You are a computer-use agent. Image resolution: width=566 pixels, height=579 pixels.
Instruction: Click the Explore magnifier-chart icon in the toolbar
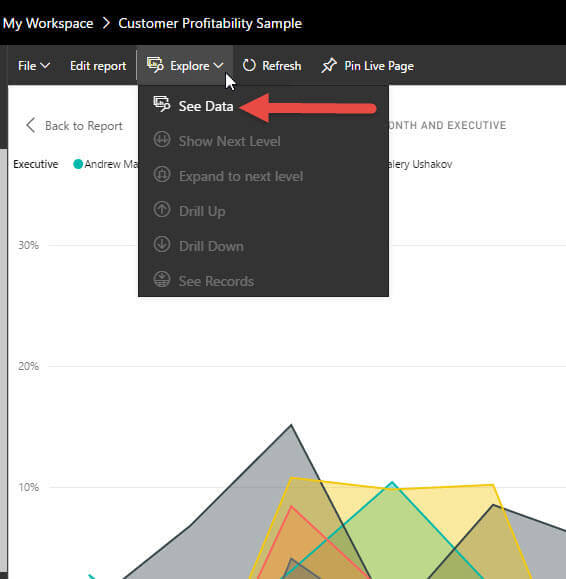coord(155,65)
